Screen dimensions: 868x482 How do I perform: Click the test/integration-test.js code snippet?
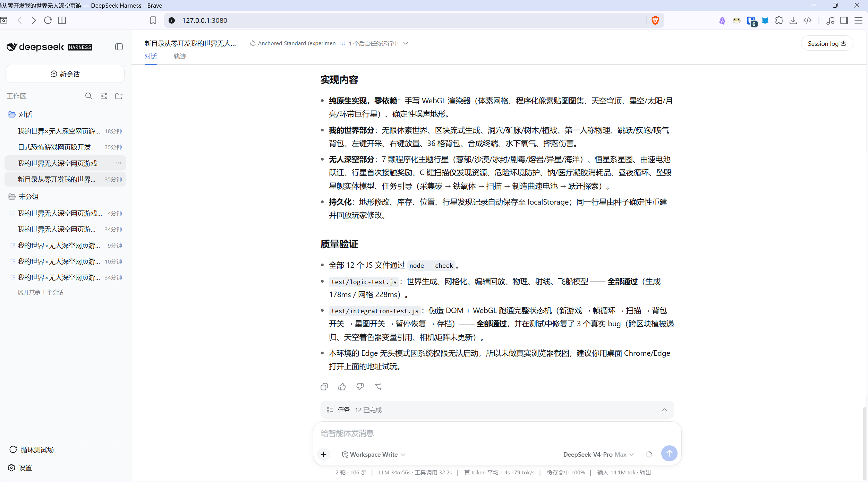[x=375, y=311]
